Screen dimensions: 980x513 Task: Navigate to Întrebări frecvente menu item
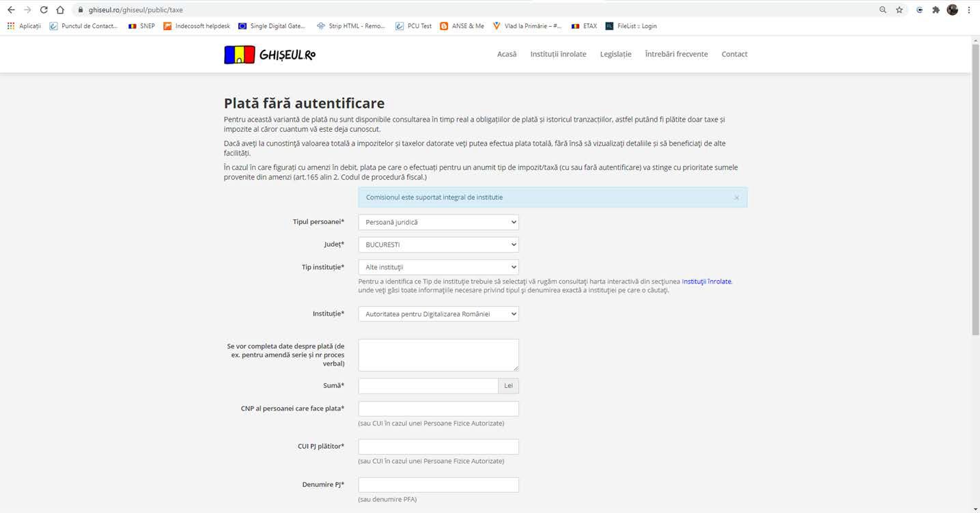coord(676,54)
